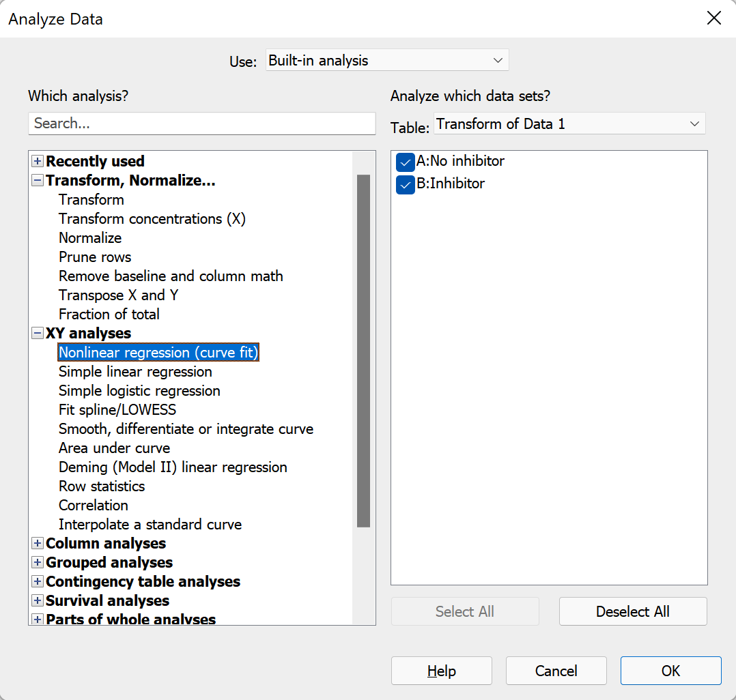Pick Interpolate a standard curve
This screenshot has height=700, width=736.
(150, 524)
